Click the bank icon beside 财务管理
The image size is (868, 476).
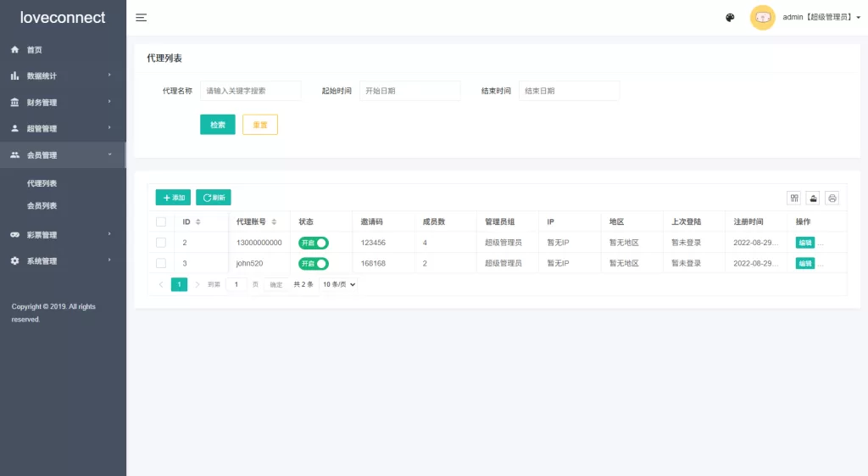click(x=15, y=102)
